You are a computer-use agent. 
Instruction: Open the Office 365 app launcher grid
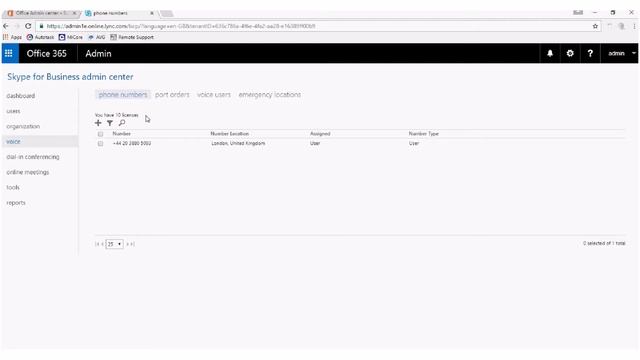click(x=9, y=53)
